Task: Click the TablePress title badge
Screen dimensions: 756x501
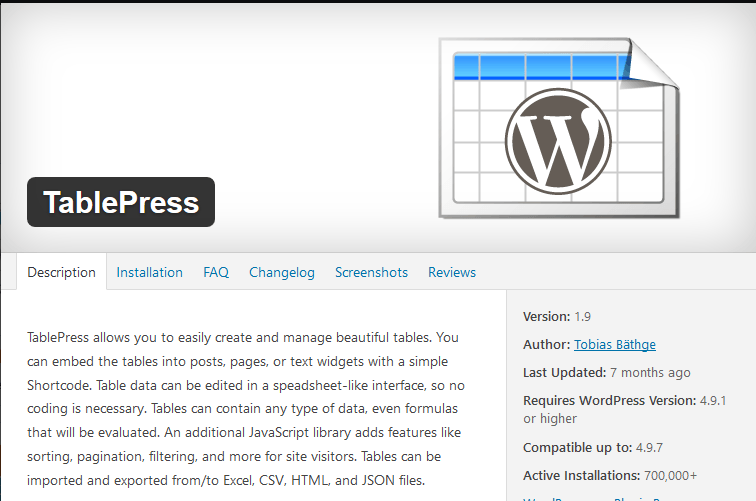Action: coord(121,202)
